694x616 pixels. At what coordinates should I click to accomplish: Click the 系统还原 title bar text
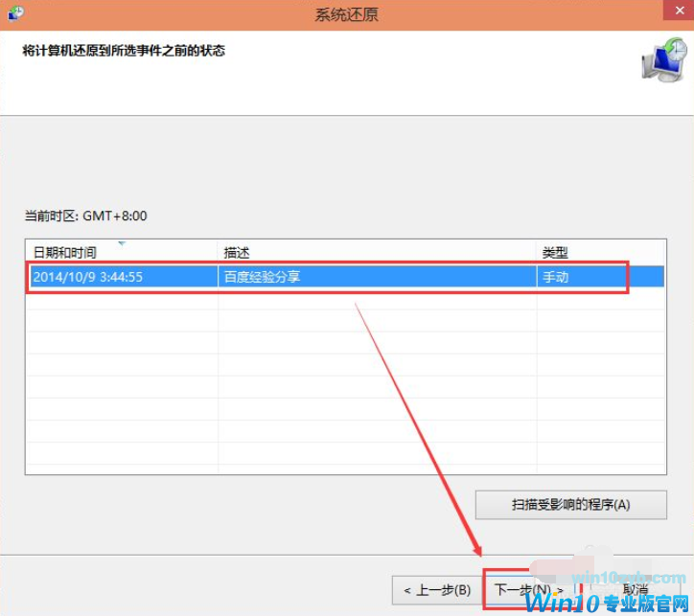347,14
